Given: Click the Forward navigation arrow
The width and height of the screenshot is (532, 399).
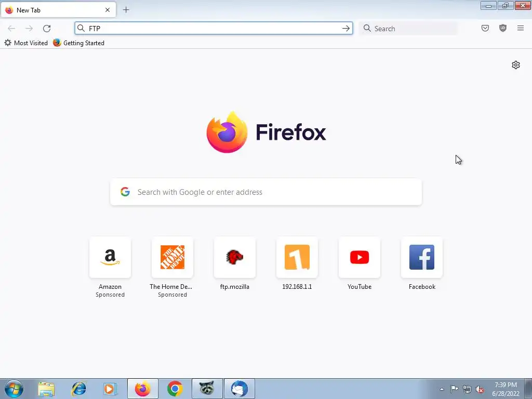Looking at the screenshot, I should 29,29.
